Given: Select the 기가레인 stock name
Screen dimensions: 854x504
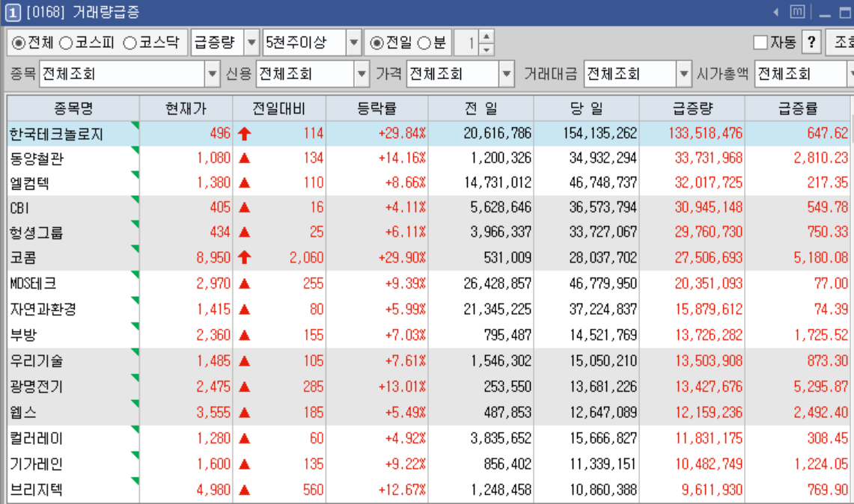Looking at the screenshot, I should click(x=37, y=464).
